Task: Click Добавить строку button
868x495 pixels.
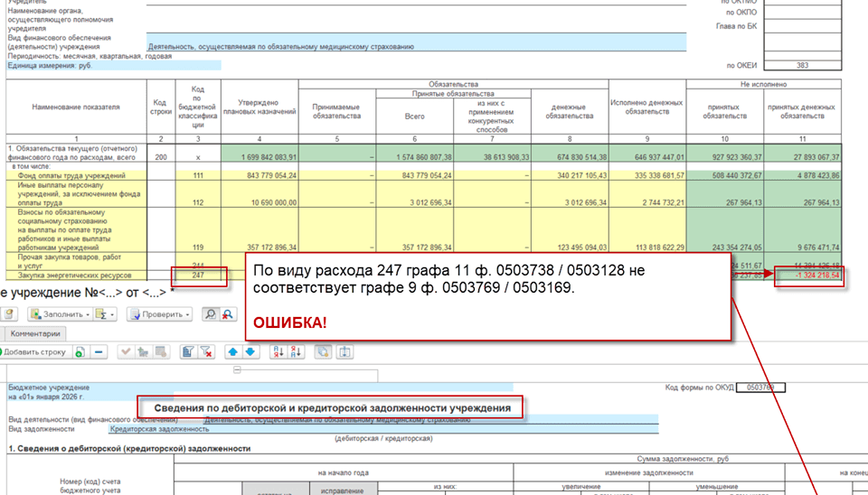Action: [x=33, y=351]
